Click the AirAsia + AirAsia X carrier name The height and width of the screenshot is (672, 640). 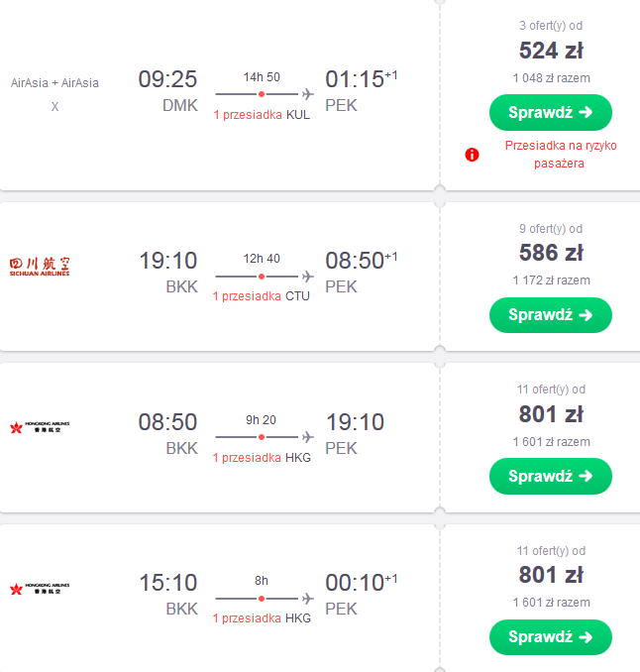pos(54,94)
